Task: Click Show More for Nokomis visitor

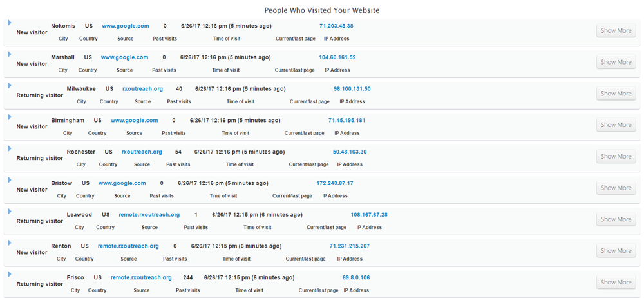Action: pyautogui.click(x=616, y=30)
